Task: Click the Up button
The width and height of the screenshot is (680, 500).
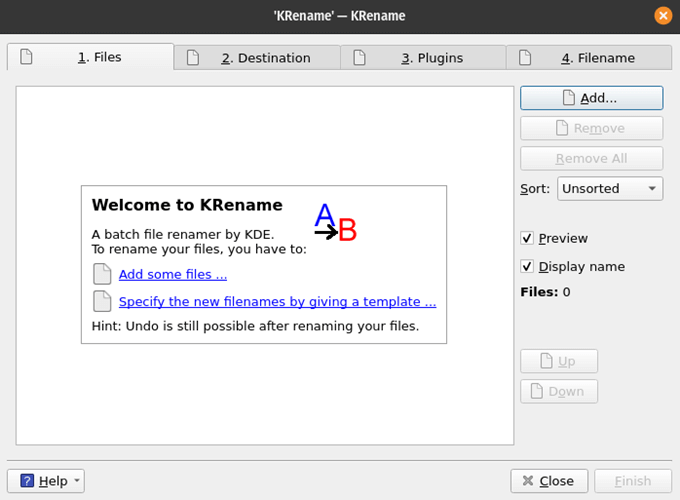Action: (559, 361)
